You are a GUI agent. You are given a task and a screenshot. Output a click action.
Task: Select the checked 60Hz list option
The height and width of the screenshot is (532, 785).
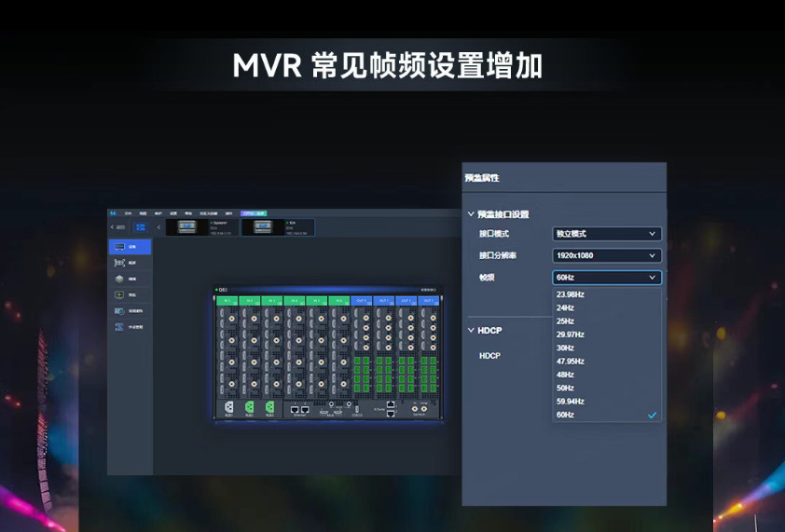point(607,415)
